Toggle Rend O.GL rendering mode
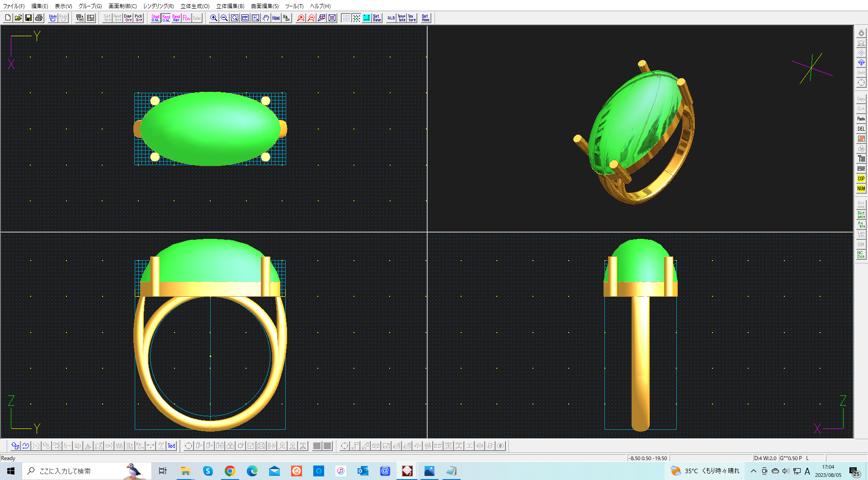The width and height of the screenshot is (868, 480). pyautogui.click(x=166, y=18)
